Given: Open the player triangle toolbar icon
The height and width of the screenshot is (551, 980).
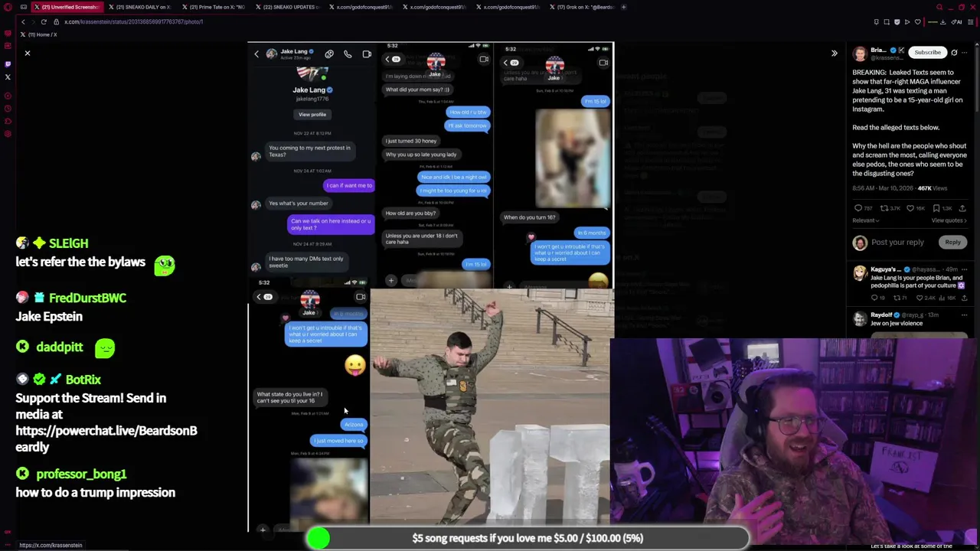Looking at the screenshot, I should click(907, 21).
